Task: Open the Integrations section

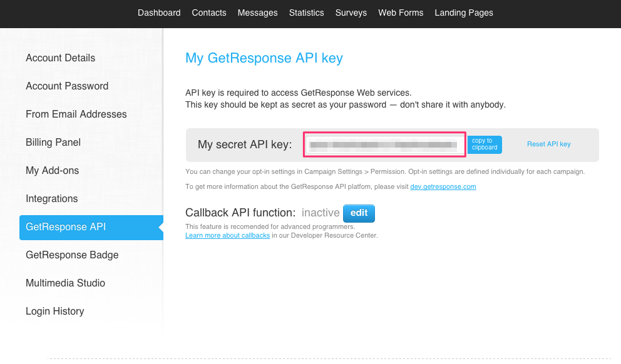Action: [x=52, y=199]
